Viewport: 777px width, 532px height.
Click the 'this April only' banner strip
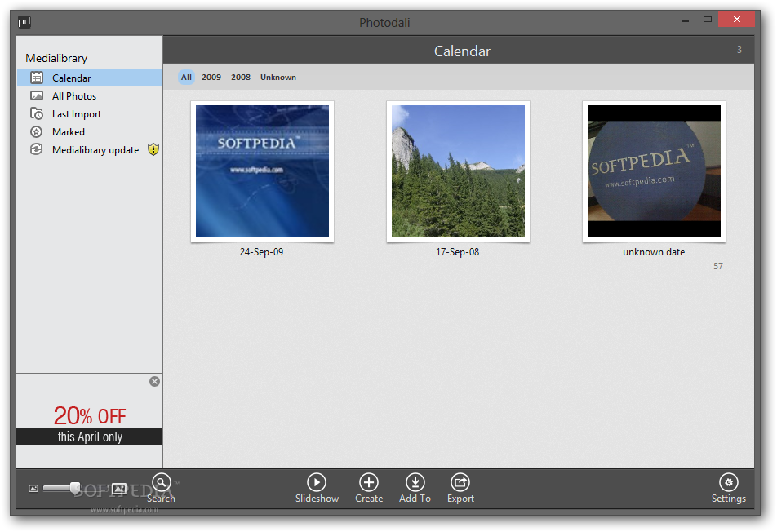(90, 437)
